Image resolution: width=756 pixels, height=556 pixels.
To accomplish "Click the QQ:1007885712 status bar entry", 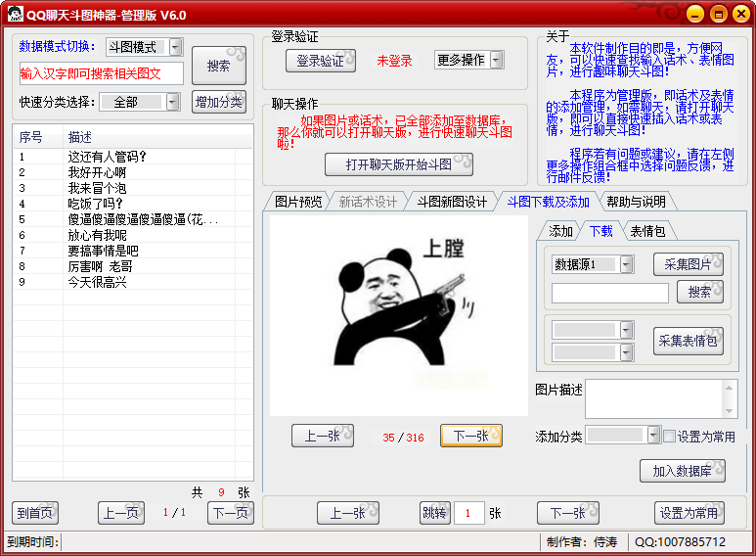I will 680,541.
